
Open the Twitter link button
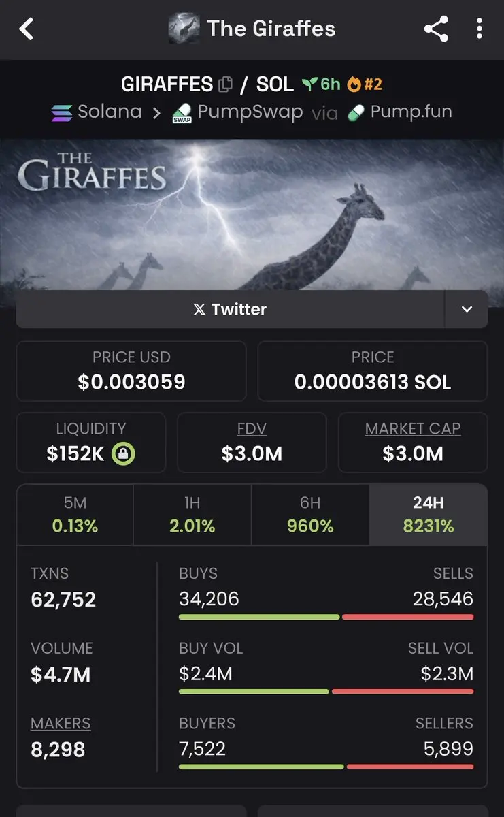[x=230, y=310]
